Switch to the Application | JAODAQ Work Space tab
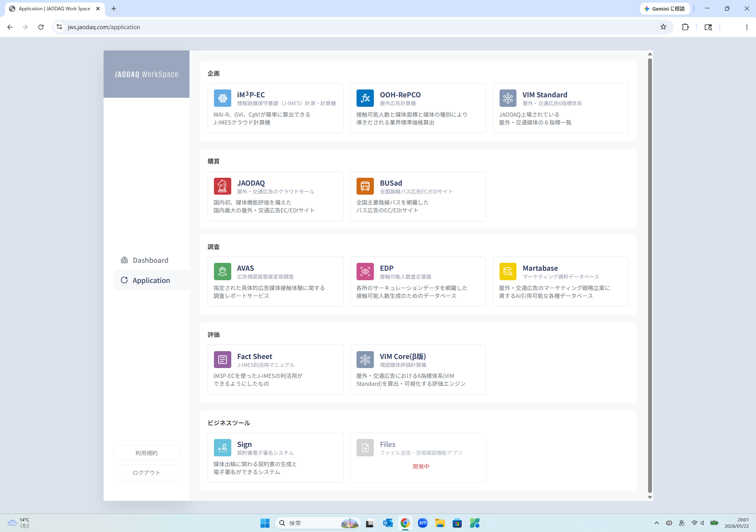The image size is (756, 532). [x=55, y=9]
